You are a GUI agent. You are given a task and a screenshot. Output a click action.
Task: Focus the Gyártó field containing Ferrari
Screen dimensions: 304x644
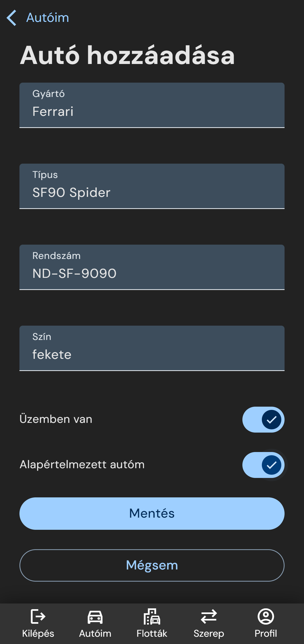(152, 105)
